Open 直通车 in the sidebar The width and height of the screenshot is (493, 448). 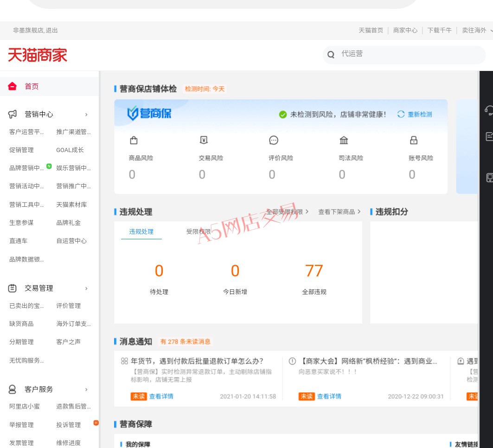(x=18, y=241)
